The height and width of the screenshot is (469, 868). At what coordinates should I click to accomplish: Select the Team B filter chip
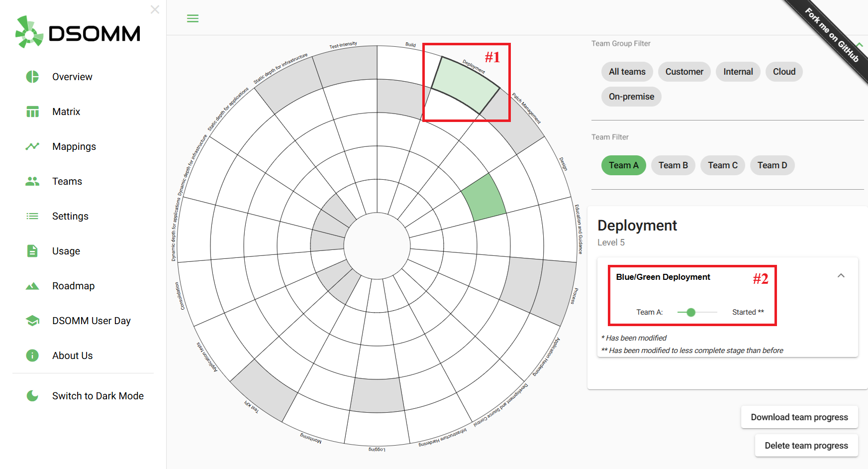673,165
